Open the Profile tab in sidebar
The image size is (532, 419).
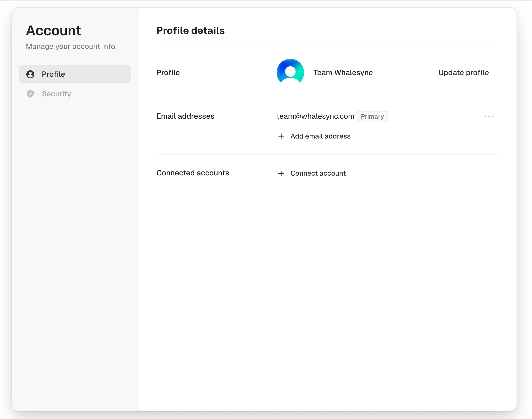[x=75, y=74]
